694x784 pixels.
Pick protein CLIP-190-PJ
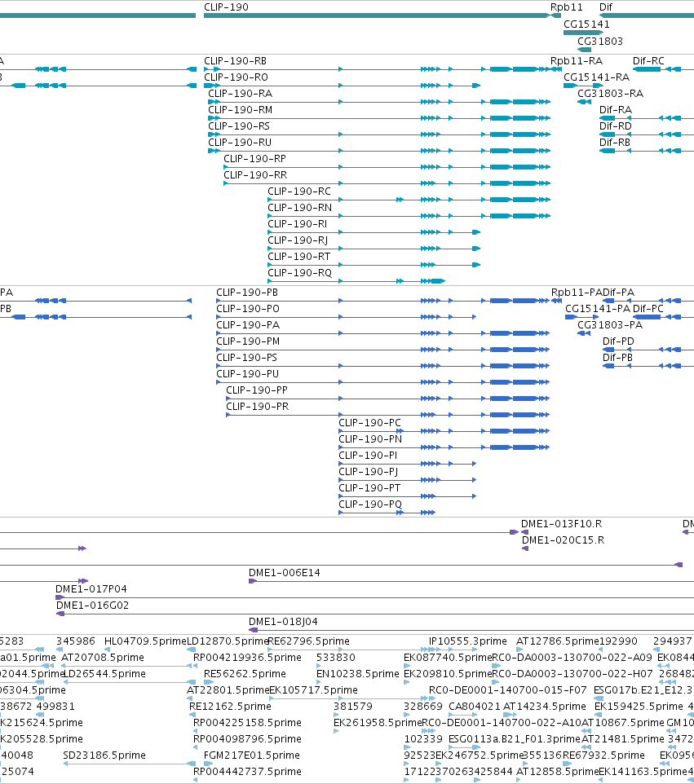click(x=369, y=472)
